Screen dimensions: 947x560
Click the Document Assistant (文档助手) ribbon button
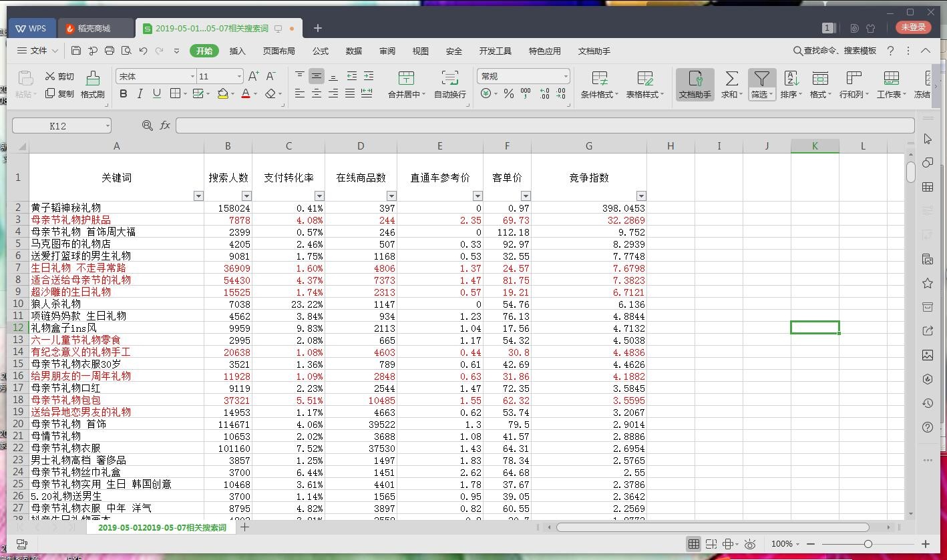695,85
